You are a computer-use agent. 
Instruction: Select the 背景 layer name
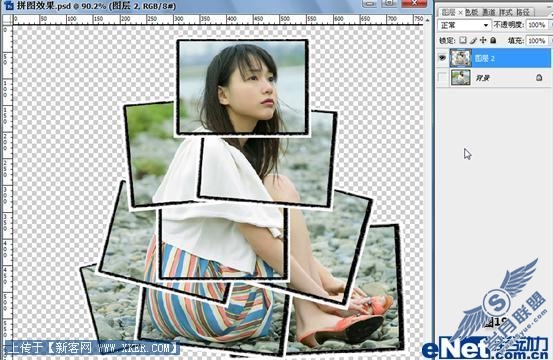pos(482,78)
